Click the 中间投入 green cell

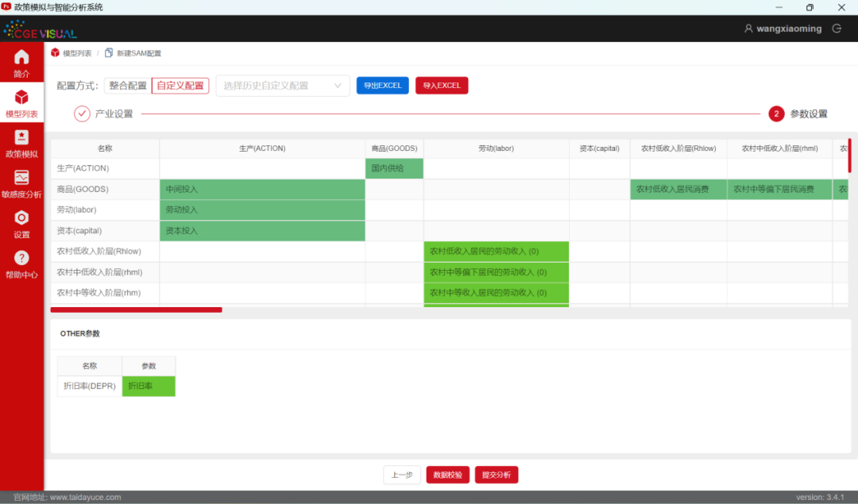262,189
